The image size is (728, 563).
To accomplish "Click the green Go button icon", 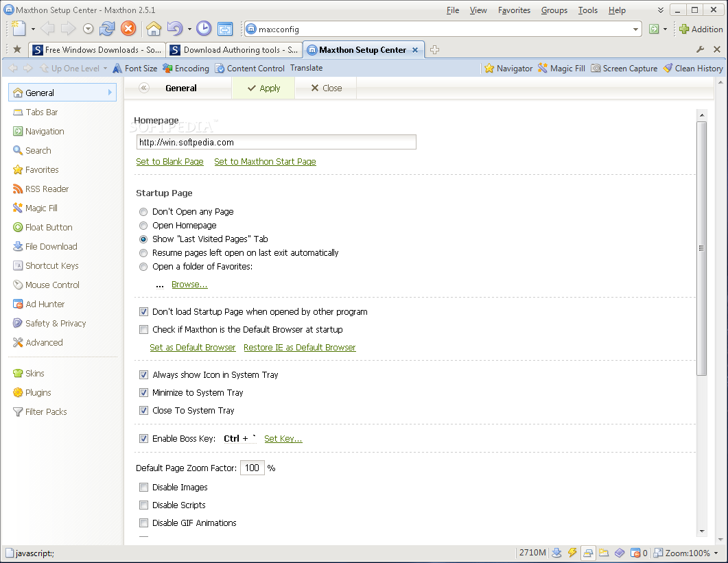I will [x=654, y=29].
